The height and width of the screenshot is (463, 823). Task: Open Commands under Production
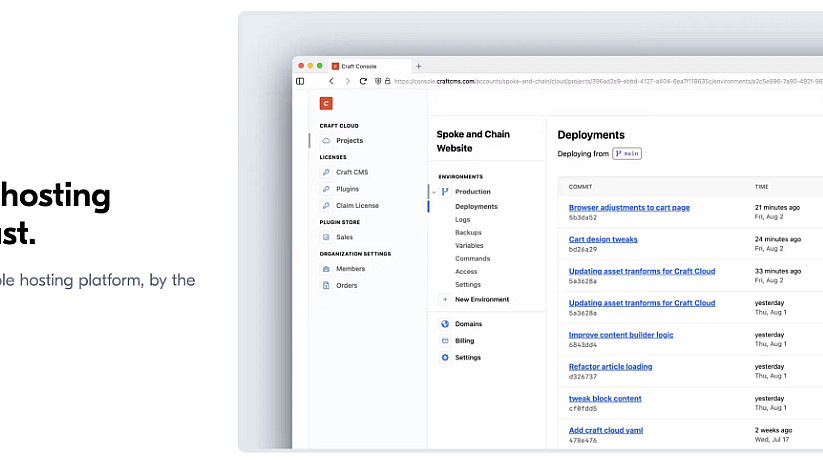pos(472,259)
